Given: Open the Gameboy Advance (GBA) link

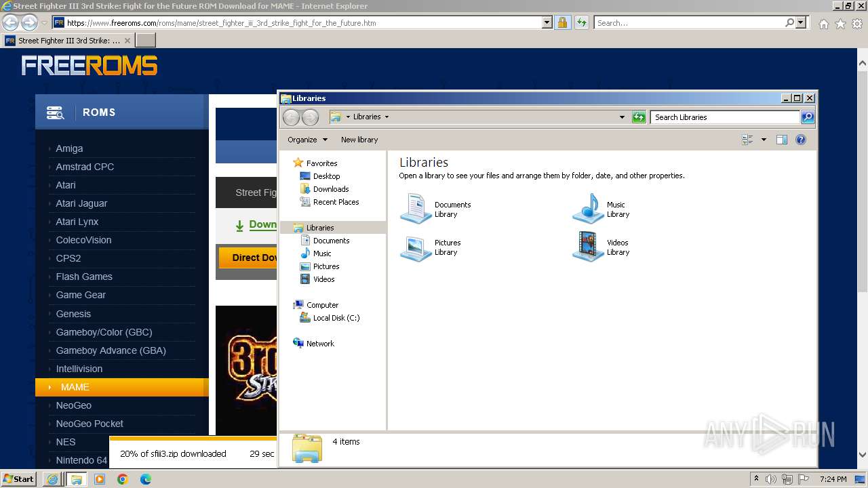Looking at the screenshot, I should (x=111, y=350).
